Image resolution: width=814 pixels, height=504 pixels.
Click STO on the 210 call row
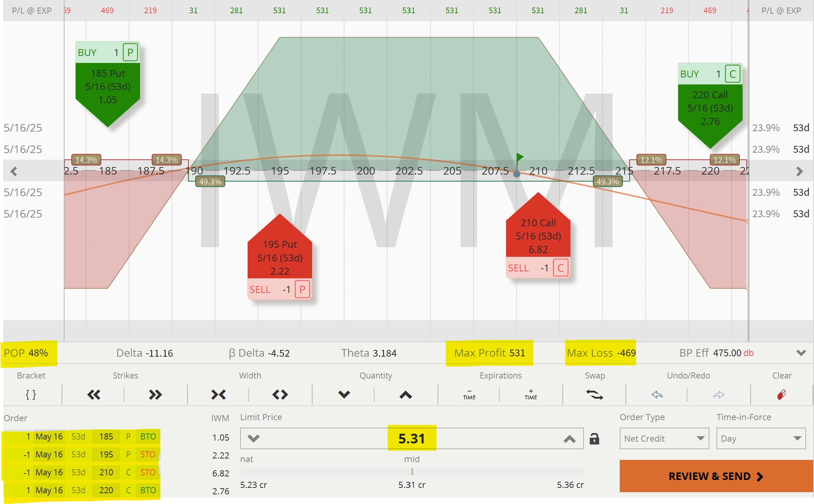pos(148,472)
